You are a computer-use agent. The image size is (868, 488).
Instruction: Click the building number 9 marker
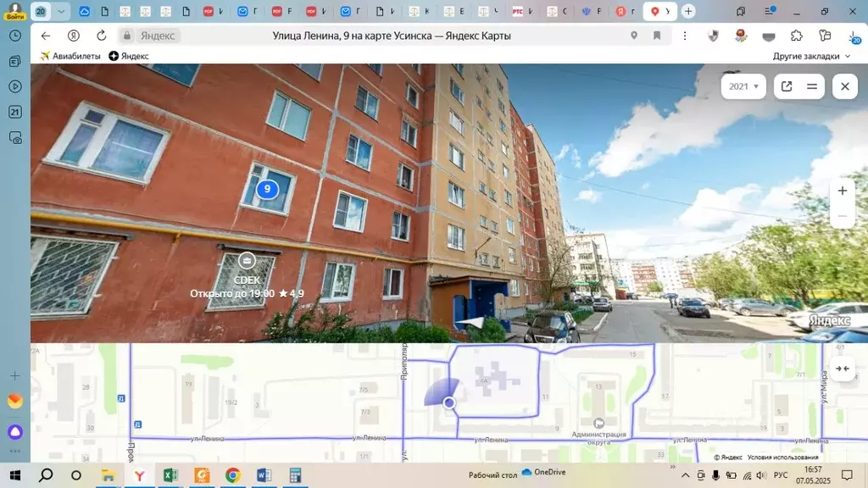point(267,189)
